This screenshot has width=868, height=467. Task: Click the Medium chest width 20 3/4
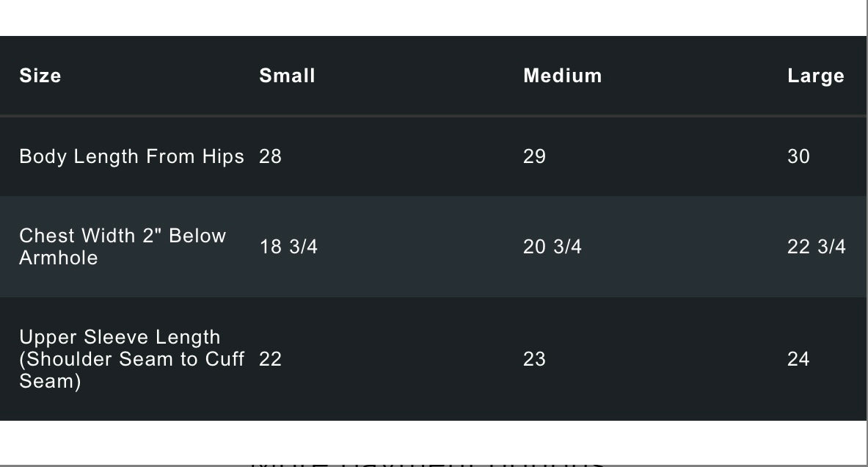[552, 247]
